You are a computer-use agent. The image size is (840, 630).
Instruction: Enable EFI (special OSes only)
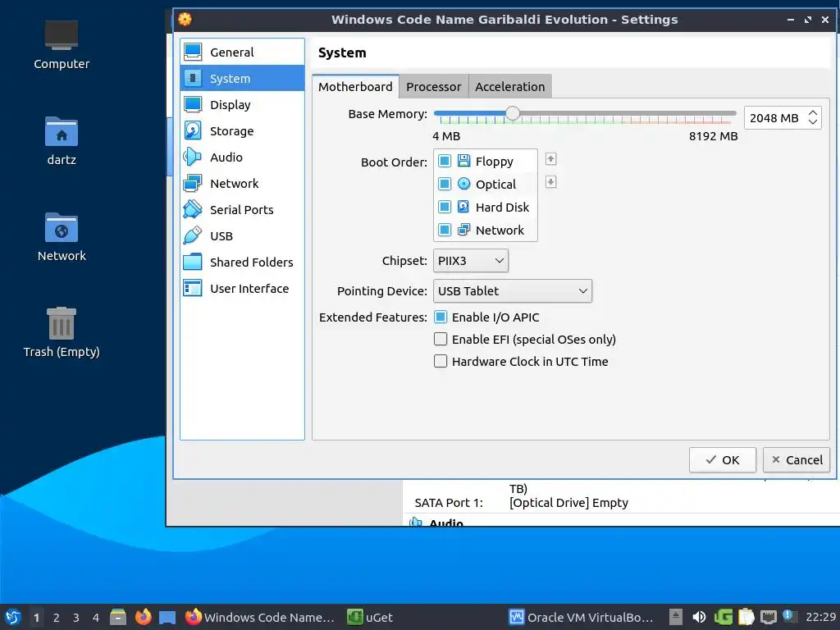point(441,339)
